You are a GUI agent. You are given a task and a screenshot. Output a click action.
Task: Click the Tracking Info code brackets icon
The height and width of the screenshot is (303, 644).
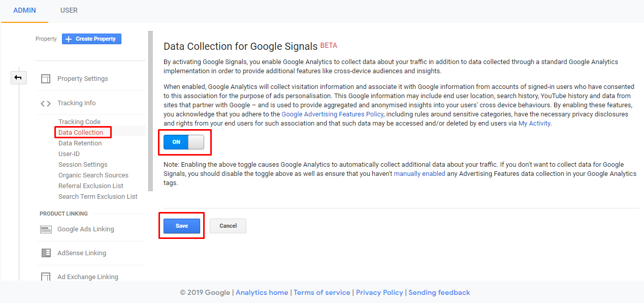coord(46,103)
